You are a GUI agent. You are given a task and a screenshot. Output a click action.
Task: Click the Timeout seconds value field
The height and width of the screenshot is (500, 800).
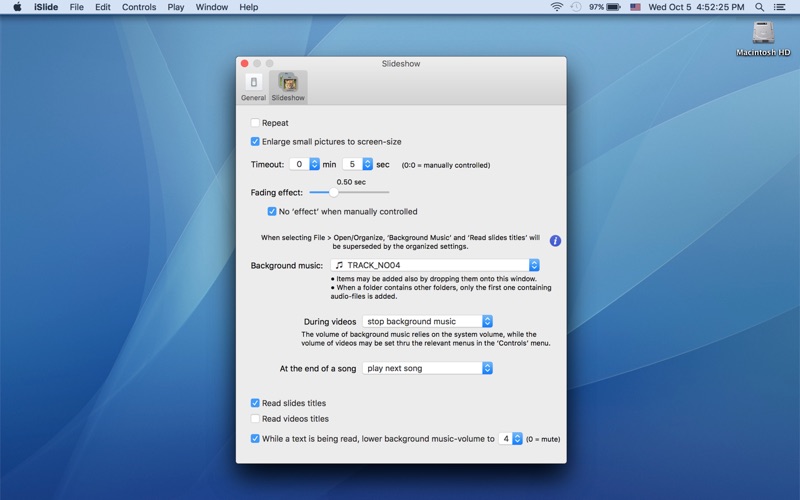coord(353,164)
